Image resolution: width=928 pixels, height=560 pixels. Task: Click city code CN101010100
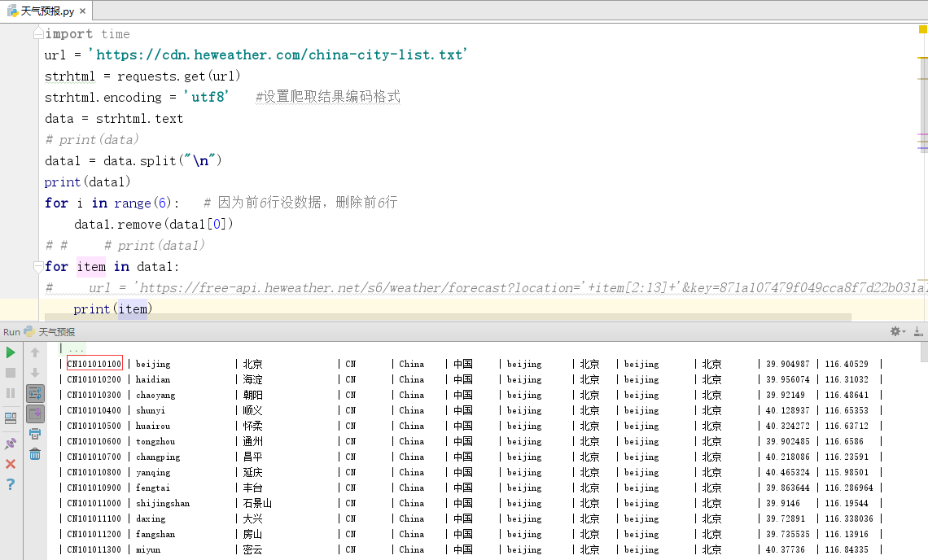94,364
